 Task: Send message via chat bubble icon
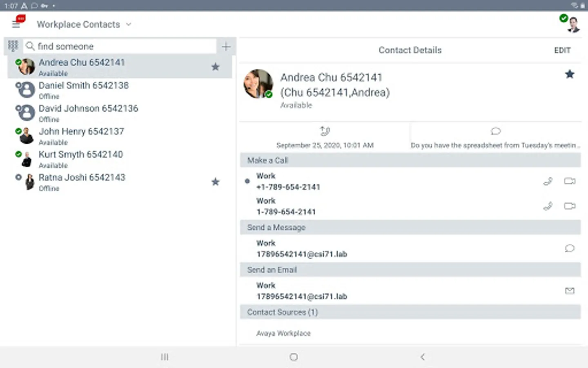(x=570, y=248)
